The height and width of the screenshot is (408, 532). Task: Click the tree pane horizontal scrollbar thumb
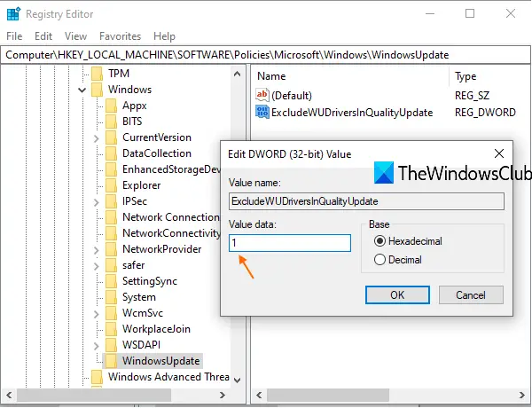pos(94,395)
